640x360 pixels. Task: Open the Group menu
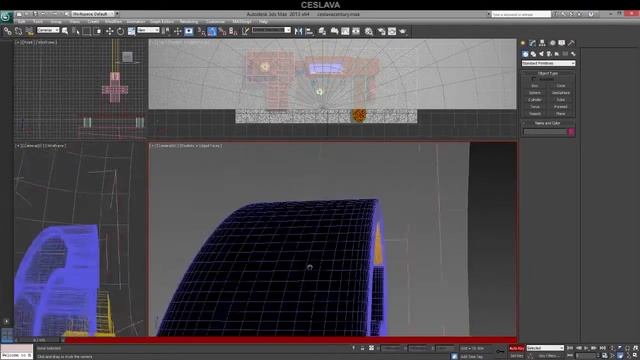point(56,22)
